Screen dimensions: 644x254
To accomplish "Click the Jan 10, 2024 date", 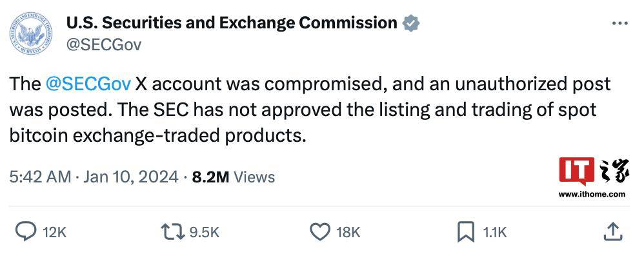I will 131,177.
